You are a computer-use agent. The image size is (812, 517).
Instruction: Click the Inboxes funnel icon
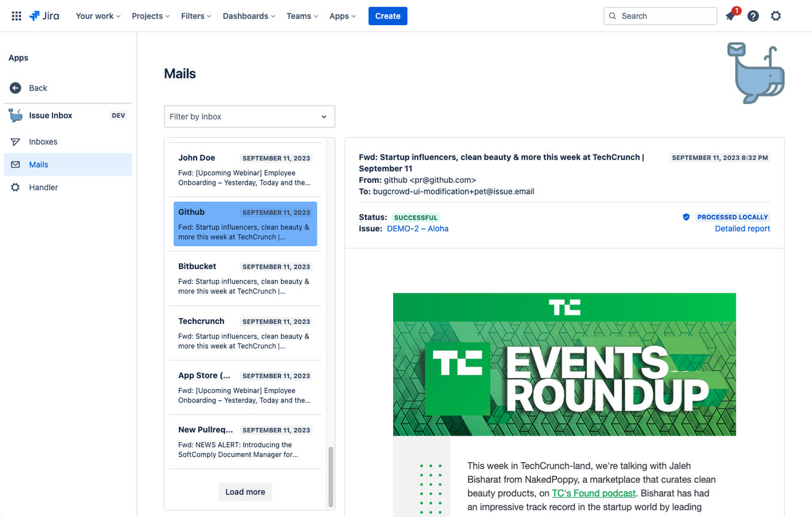click(x=16, y=142)
